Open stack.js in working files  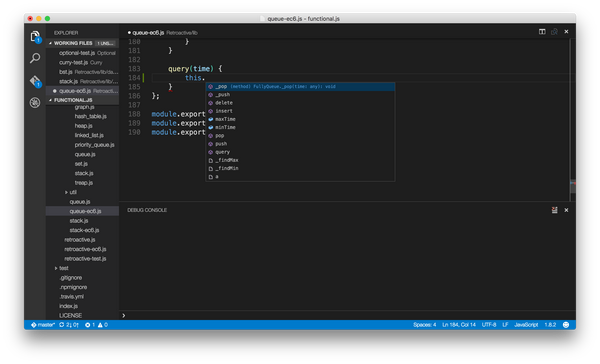[x=82, y=82]
